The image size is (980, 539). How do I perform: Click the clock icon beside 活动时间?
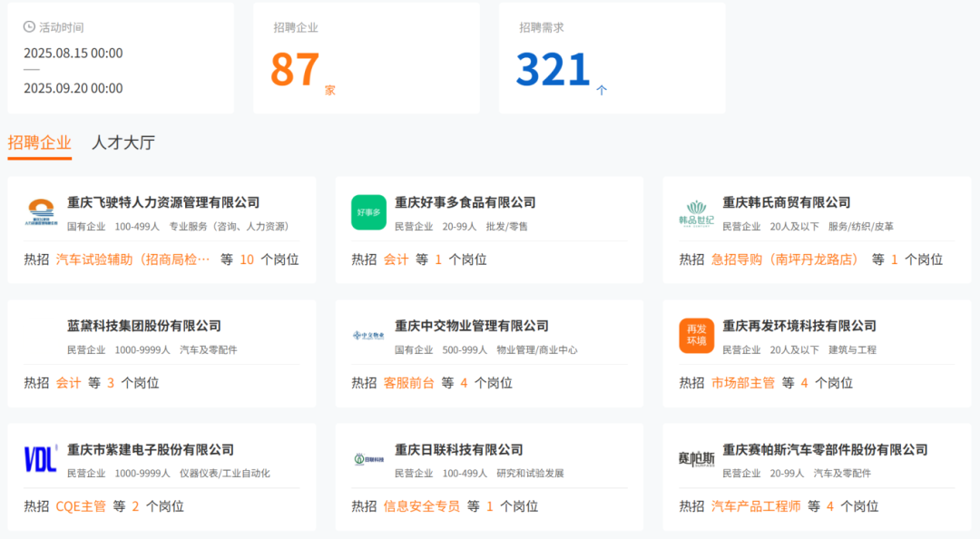coord(29,27)
